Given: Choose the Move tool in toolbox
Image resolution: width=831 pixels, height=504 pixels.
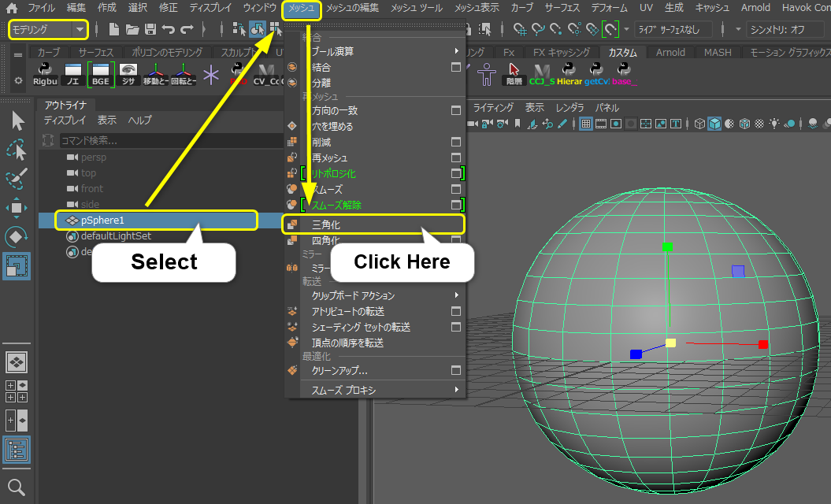Looking at the screenshot, I should [x=17, y=207].
